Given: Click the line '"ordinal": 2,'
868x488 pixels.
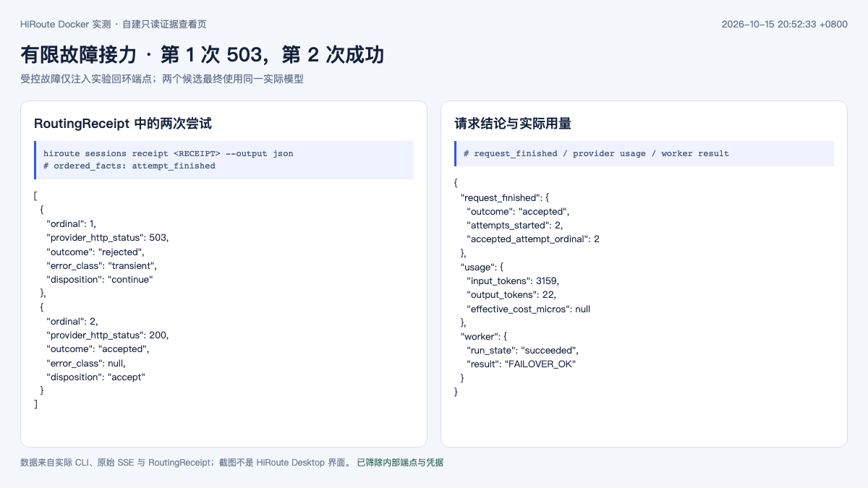Looking at the screenshot, I should pyautogui.click(x=72, y=321).
